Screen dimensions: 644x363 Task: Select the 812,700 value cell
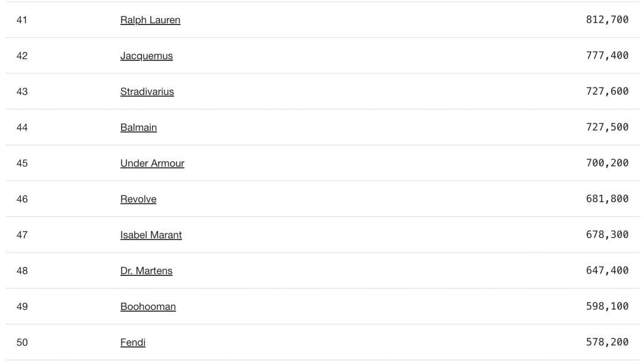[x=607, y=20]
